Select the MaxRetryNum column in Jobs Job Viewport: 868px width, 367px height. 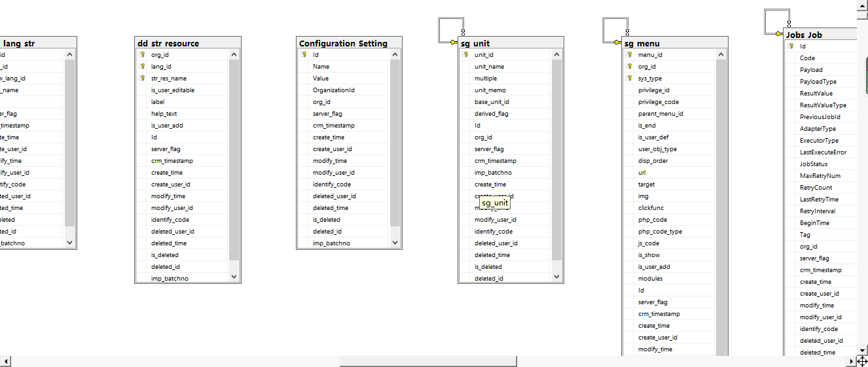click(821, 176)
